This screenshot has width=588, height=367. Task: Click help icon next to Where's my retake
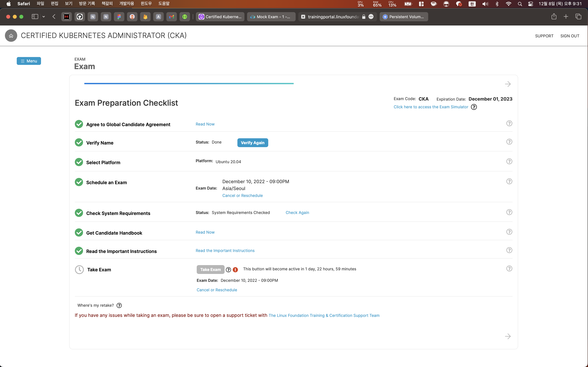click(119, 306)
